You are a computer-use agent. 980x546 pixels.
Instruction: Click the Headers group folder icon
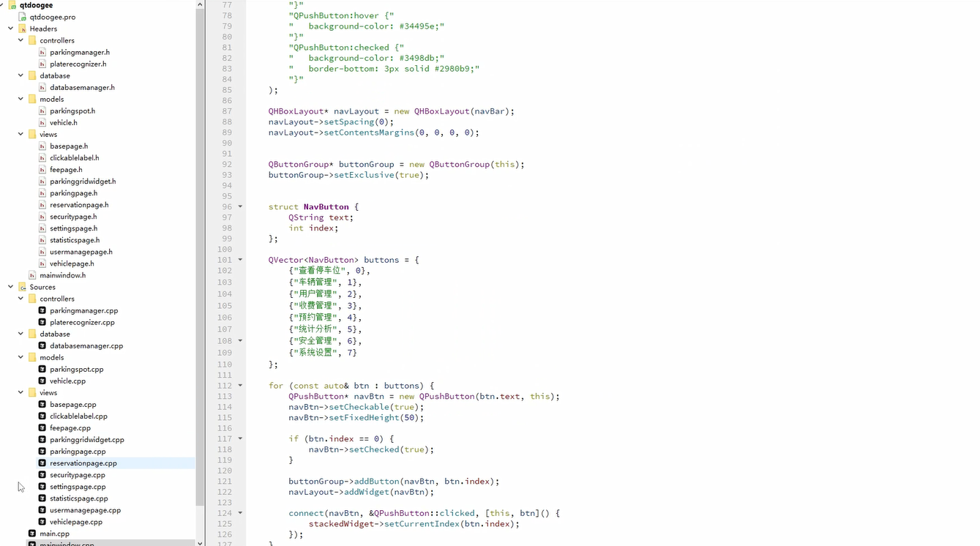[22, 29]
